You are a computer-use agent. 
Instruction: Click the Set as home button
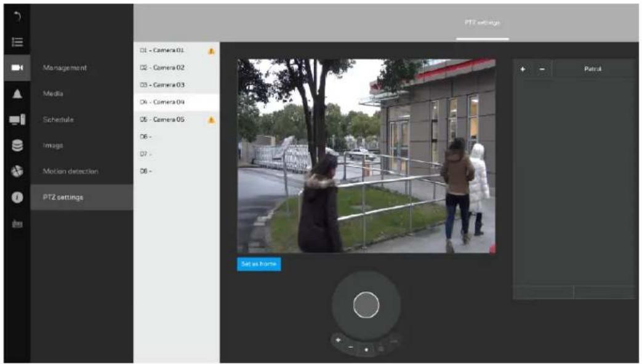(259, 264)
